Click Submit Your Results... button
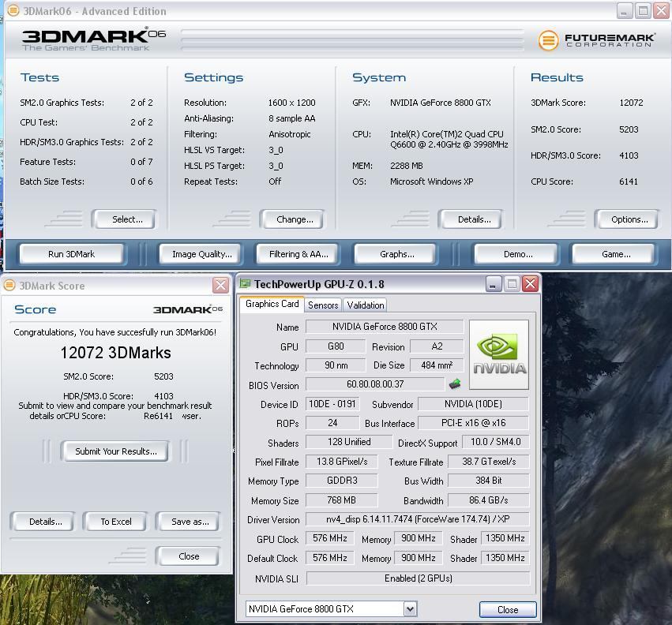 115,451
